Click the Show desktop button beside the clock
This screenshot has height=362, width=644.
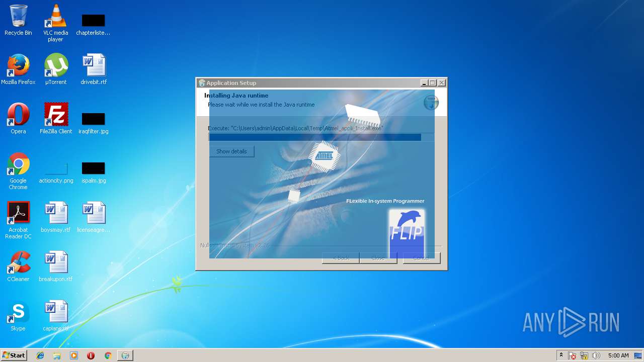pos(638,355)
